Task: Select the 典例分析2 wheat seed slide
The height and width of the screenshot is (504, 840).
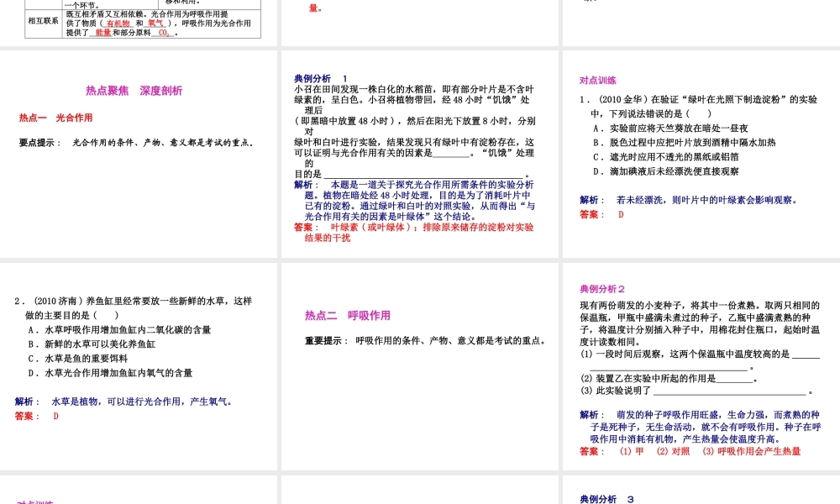Action: click(x=701, y=366)
